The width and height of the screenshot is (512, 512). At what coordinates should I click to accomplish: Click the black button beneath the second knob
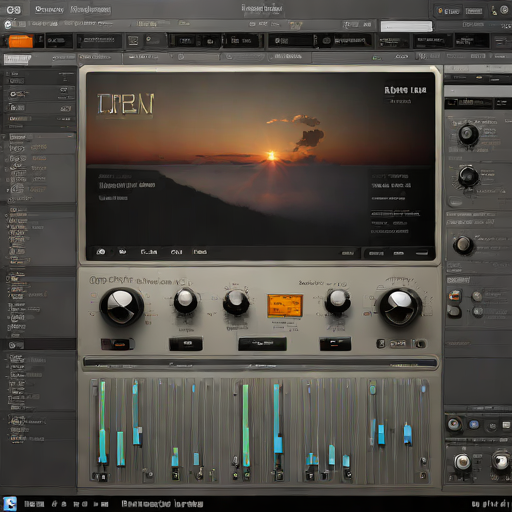[x=186, y=344]
